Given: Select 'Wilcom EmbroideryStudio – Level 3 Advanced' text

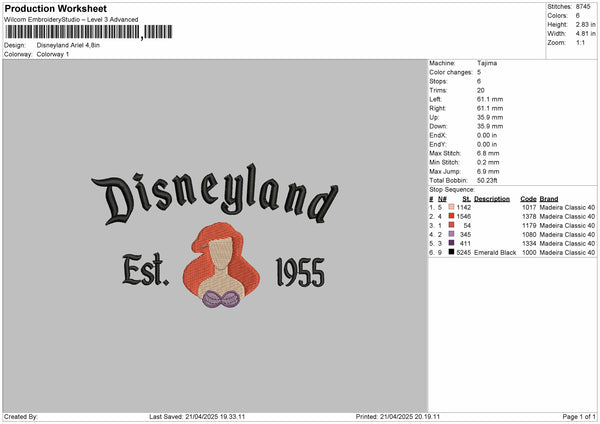Looking at the screenshot, I should point(71,20).
